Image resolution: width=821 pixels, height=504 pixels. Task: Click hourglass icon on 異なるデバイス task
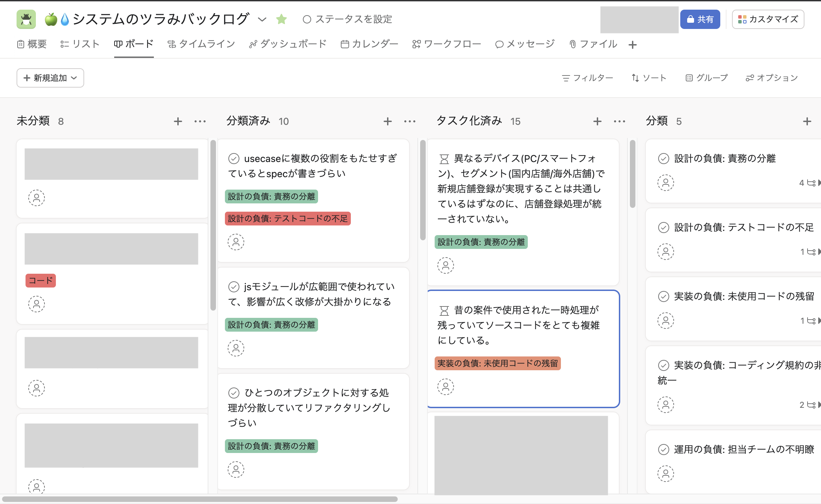pyautogui.click(x=444, y=159)
